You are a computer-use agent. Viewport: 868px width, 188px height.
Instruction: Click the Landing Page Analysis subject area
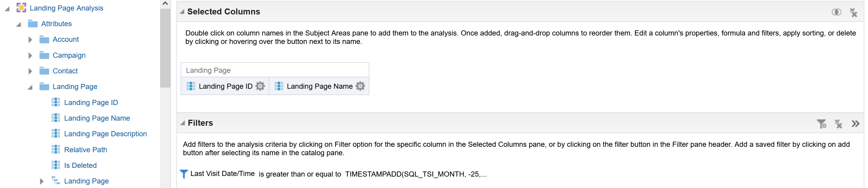tap(66, 8)
